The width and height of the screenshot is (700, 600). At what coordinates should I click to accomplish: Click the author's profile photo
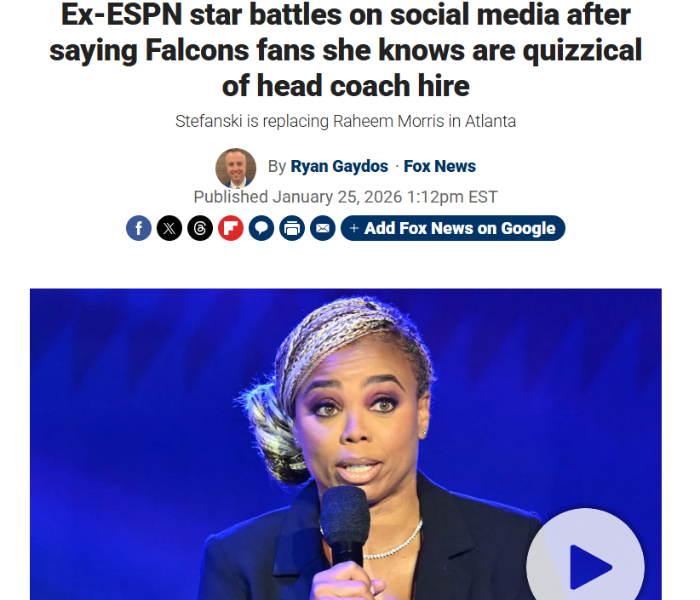point(236,169)
